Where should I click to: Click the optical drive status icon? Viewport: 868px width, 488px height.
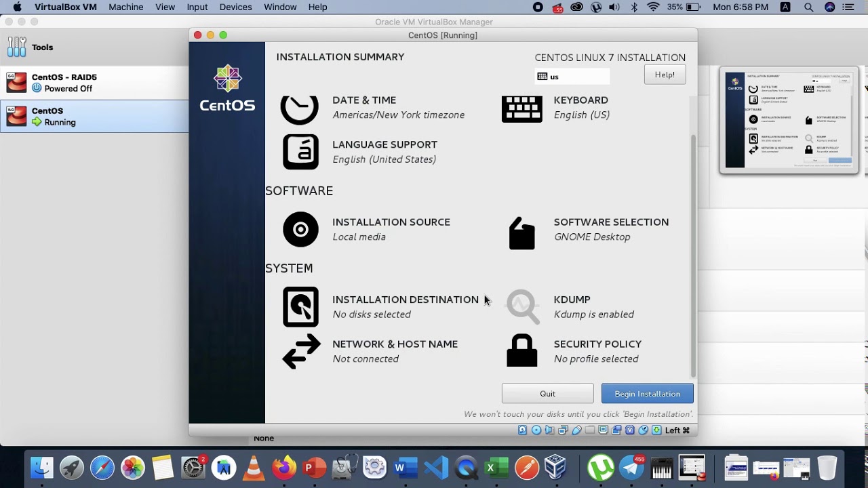tap(536, 430)
